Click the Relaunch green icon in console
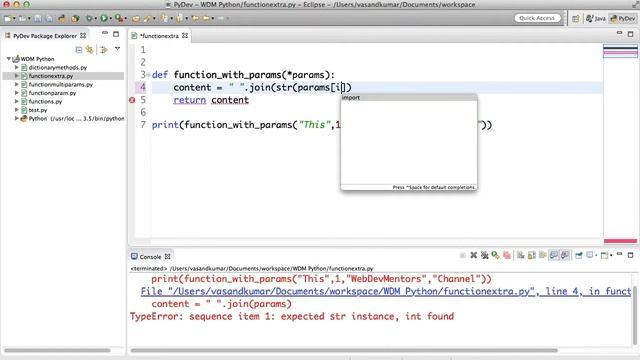This screenshot has width=640, height=360. pyautogui.click(x=495, y=256)
